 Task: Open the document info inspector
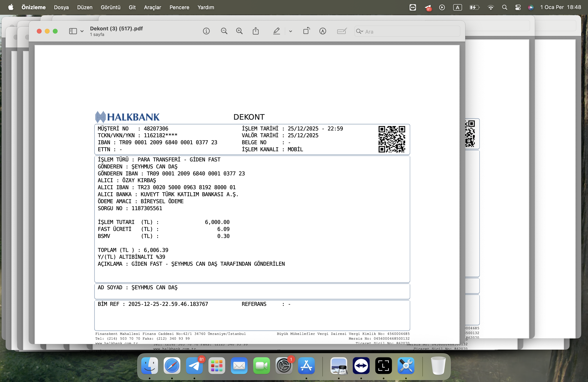(x=206, y=31)
